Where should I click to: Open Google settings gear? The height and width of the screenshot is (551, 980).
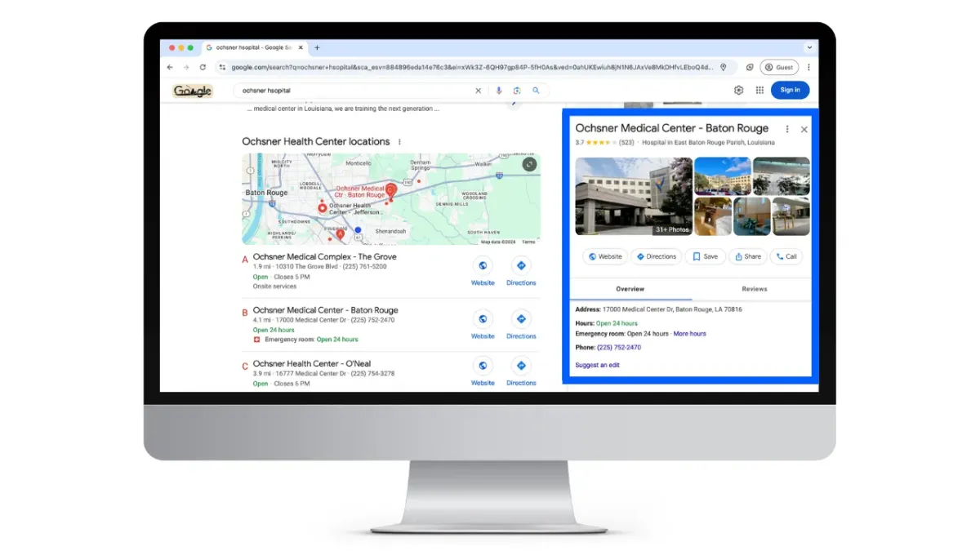tap(738, 91)
